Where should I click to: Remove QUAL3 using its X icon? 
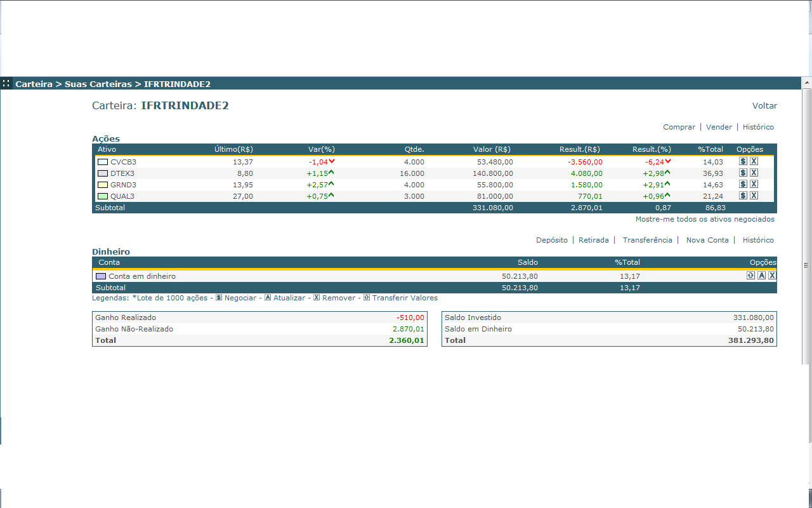tap(754, 196)
